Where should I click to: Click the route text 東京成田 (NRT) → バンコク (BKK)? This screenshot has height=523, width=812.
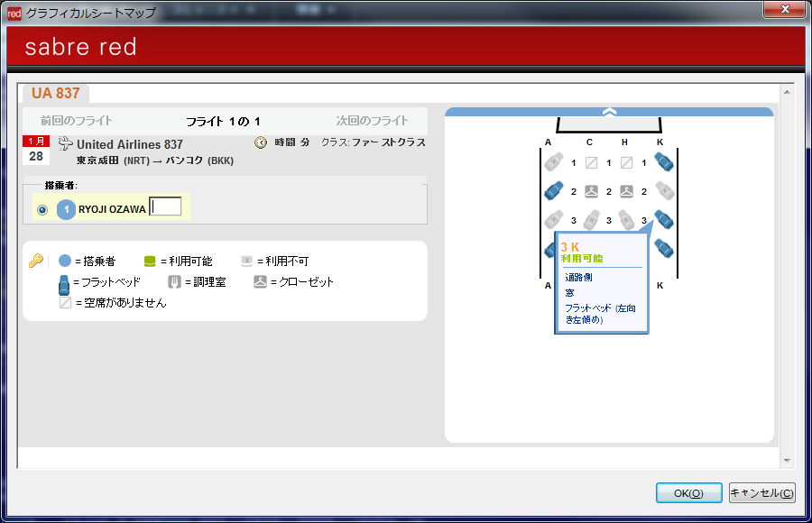tap(155, 161)
